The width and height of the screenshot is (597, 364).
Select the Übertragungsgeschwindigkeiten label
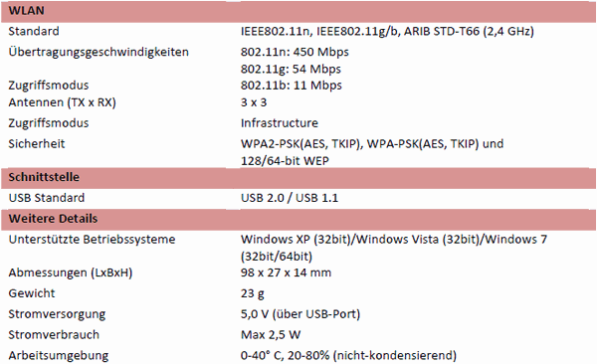(99, 52)
